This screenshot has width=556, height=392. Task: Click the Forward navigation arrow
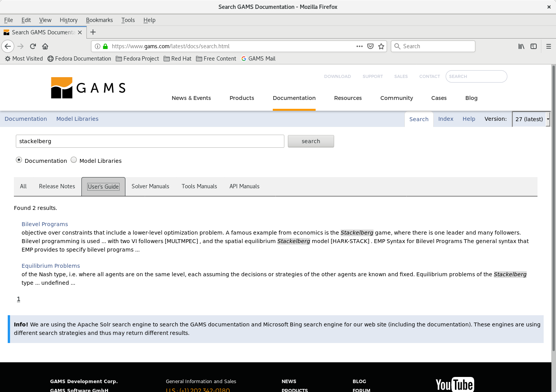point(20,46)
